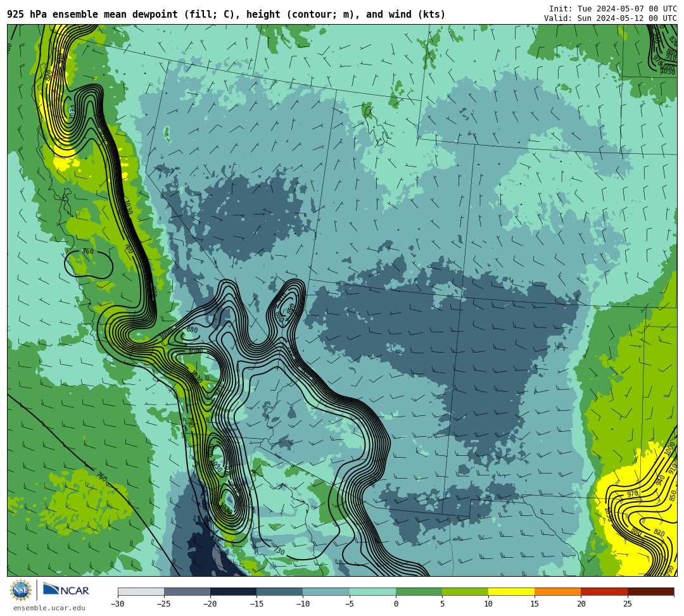Click the Valid: Sun 2024-05-12 00 UTC text
This screenshot has width=684, height=616.
[x=611, y=18]
